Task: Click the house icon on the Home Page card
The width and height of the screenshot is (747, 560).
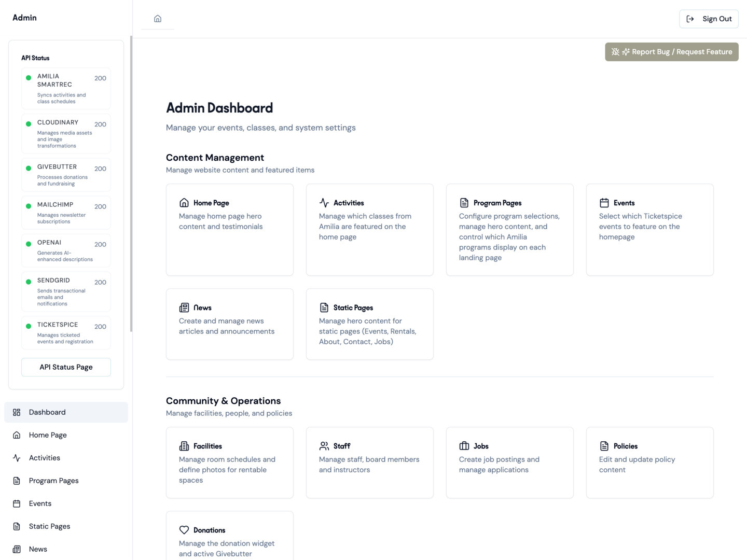Action: click(x=184, y=203)
